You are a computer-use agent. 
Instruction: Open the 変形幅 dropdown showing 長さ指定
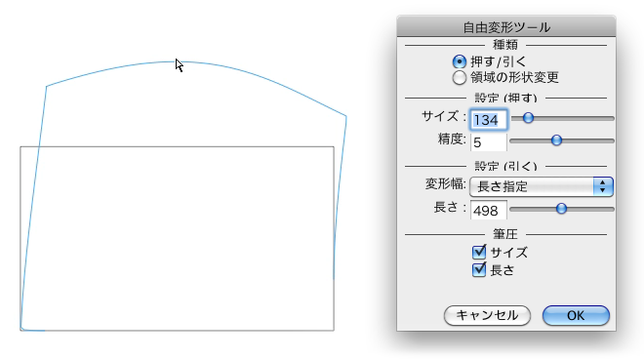pos(542,186)
